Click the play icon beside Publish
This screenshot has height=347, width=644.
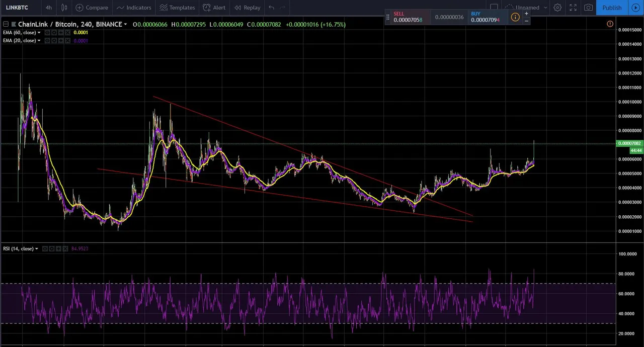point(635,8)
